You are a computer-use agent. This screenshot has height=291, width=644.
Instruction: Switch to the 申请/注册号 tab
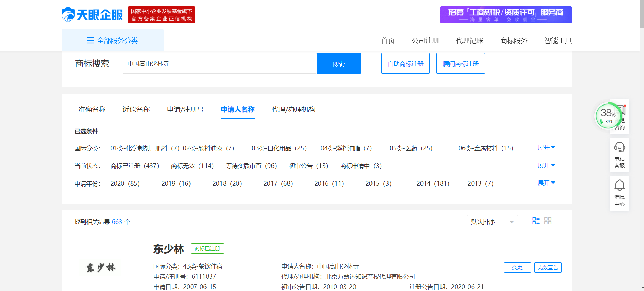pyautogui.click(x=185, y=109)
